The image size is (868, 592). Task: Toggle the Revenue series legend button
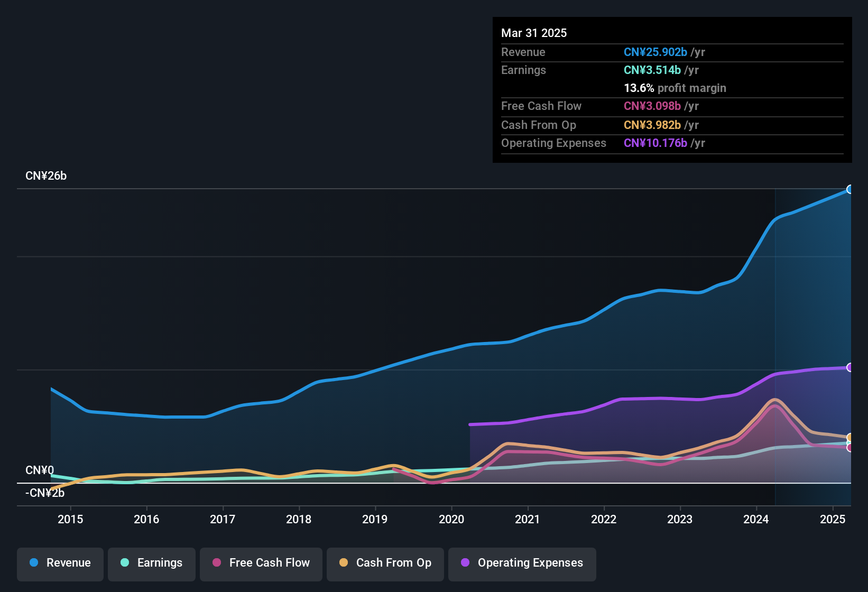(x=60, y=563)
